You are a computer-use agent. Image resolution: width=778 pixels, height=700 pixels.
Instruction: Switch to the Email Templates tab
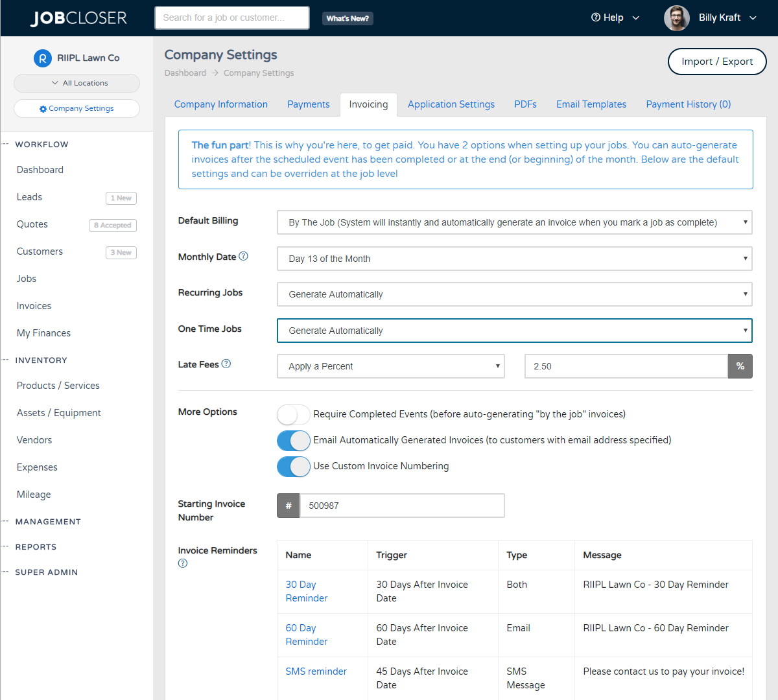pos(591,104)
